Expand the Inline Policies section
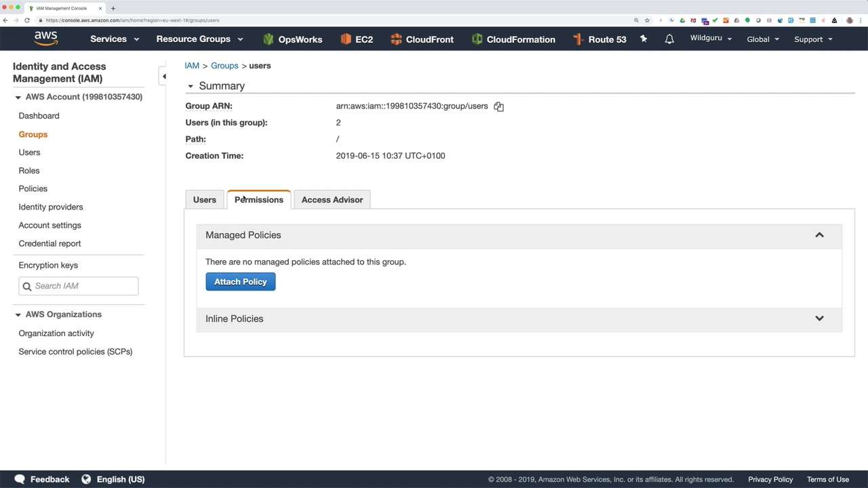 point(819,319)
